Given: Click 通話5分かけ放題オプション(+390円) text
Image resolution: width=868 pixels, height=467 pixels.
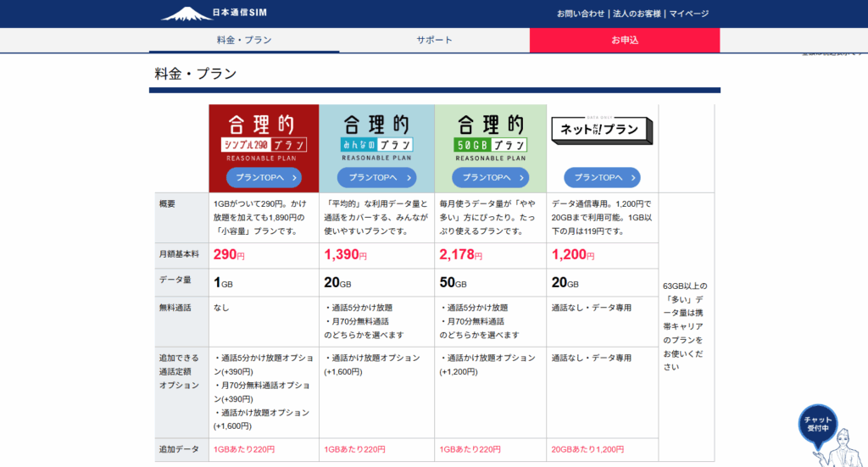Looking at the screenshot, I should 264,364.
